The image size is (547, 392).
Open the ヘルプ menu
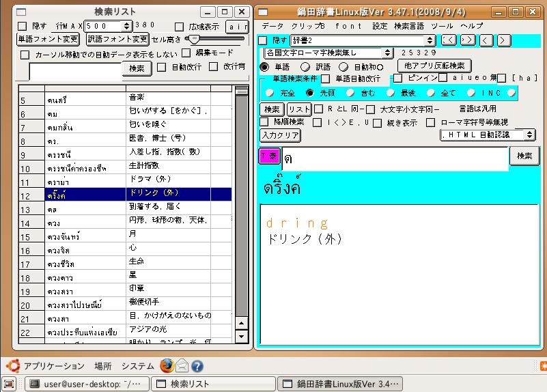pos(471,26)
